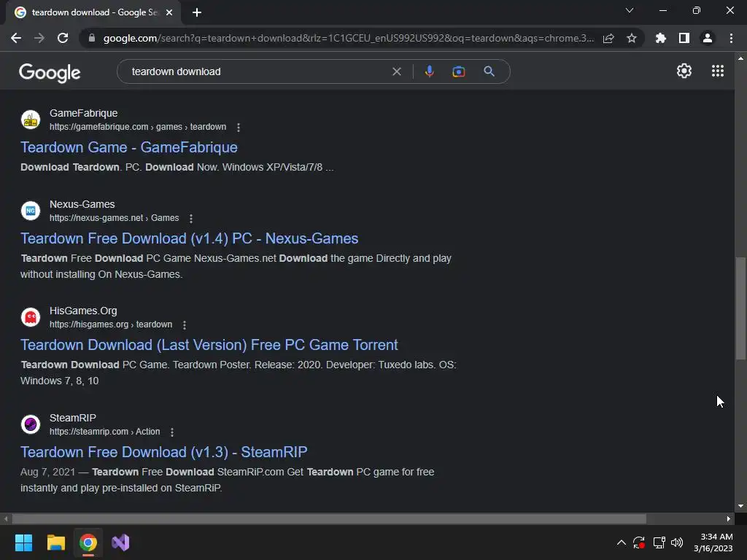The image size is (747, 560).
Task: Close the teardown download tab
Action: click(x=169, y=12)
